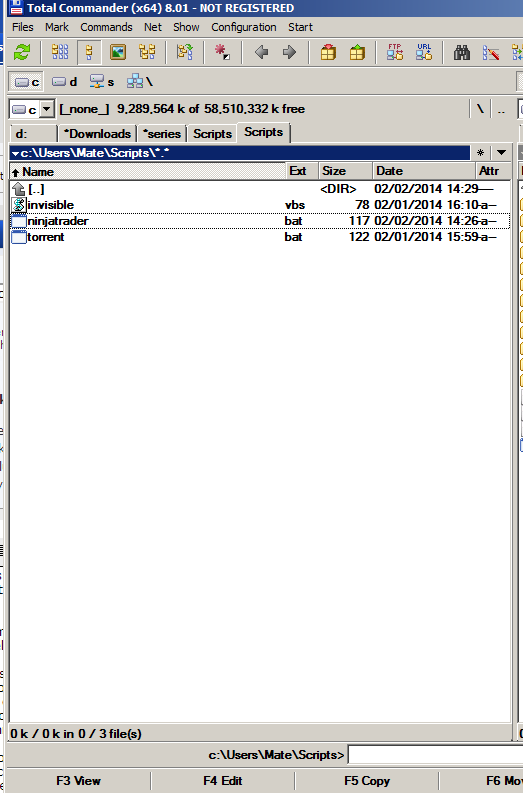Select the ninjatrader bat file

point(260,221)
